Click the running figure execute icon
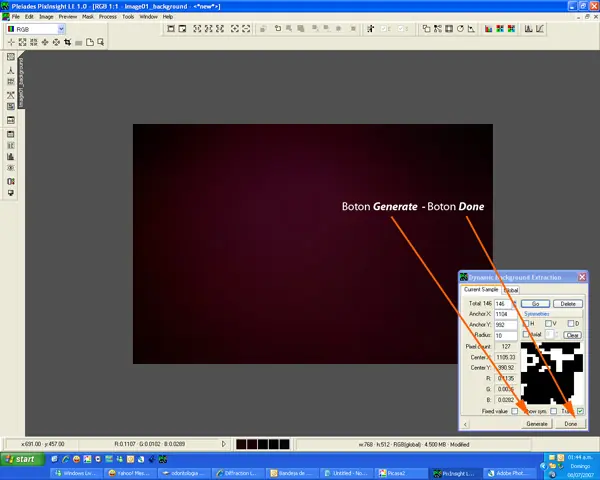Screen dimensions: 600x480 point(370,29)
